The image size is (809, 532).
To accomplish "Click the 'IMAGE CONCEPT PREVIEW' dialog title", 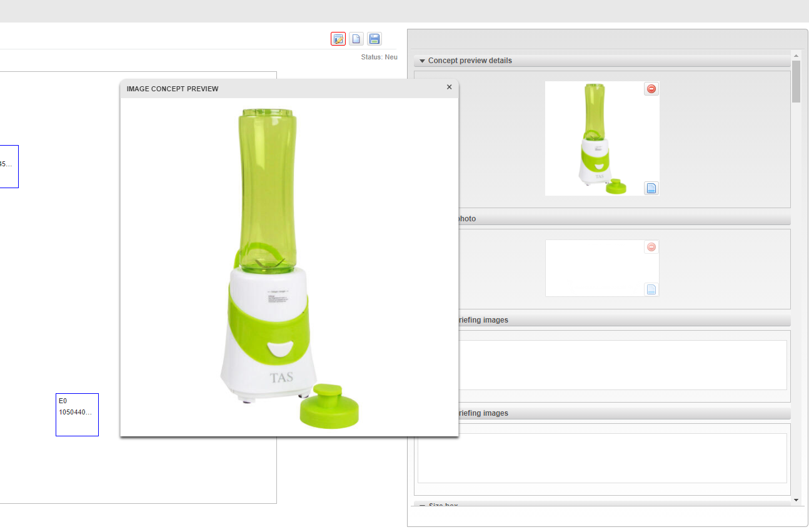I will tap(173, 89).
